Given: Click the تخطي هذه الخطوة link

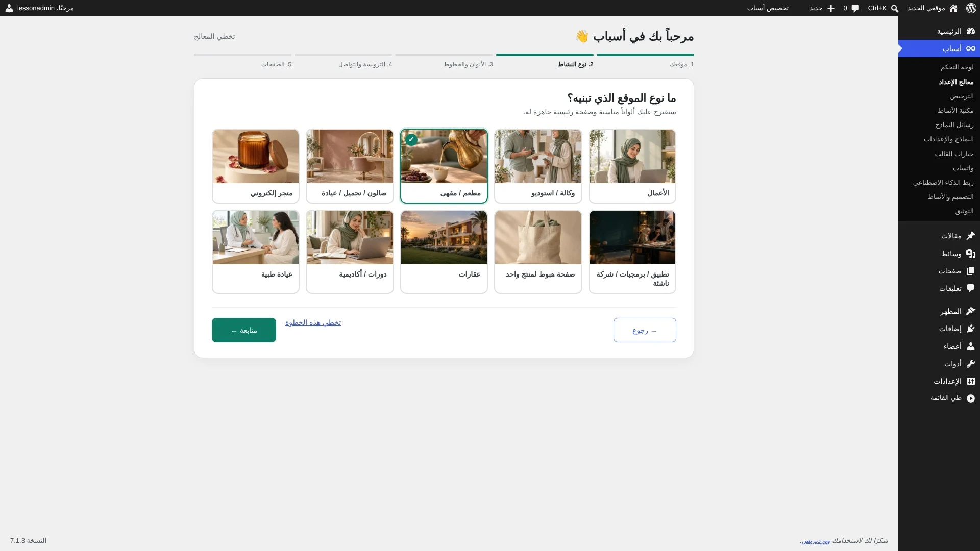Looking at the screenshot, I should pyautogui.click(x=313, y=322).
